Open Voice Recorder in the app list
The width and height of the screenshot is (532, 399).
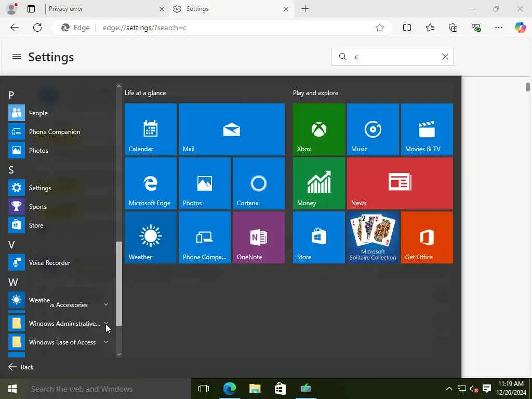pos(59,262)
